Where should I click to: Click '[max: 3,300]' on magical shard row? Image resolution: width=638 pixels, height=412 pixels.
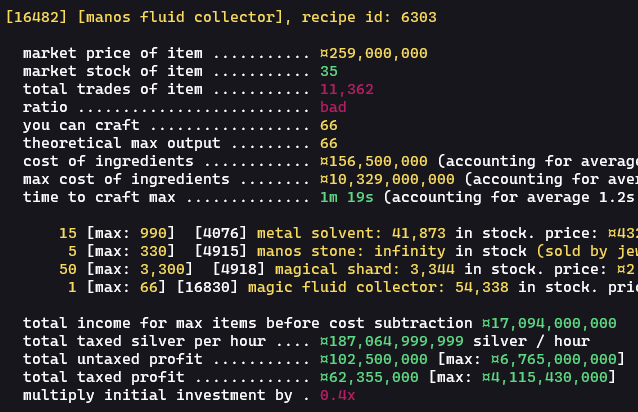point(140,269)
